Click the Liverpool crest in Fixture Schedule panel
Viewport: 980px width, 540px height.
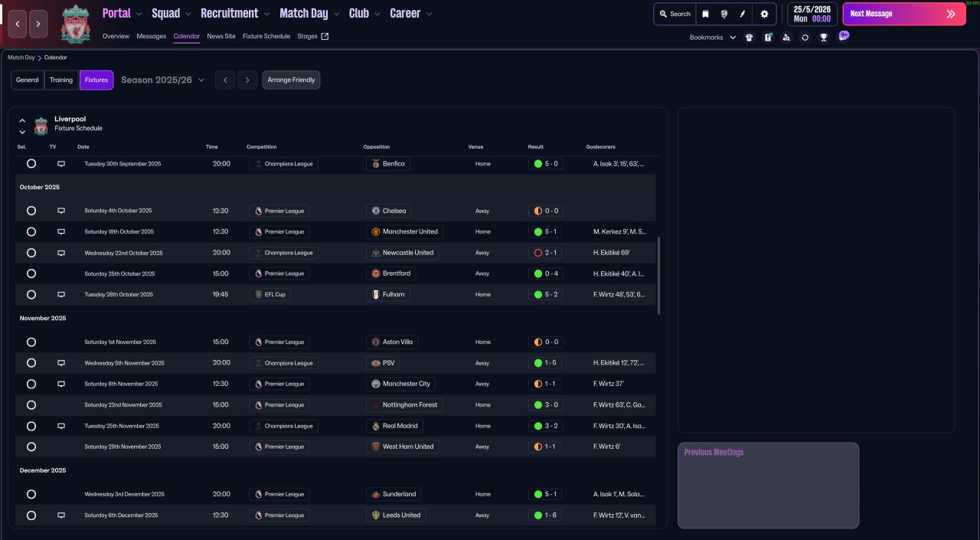[x=41, y=126]
